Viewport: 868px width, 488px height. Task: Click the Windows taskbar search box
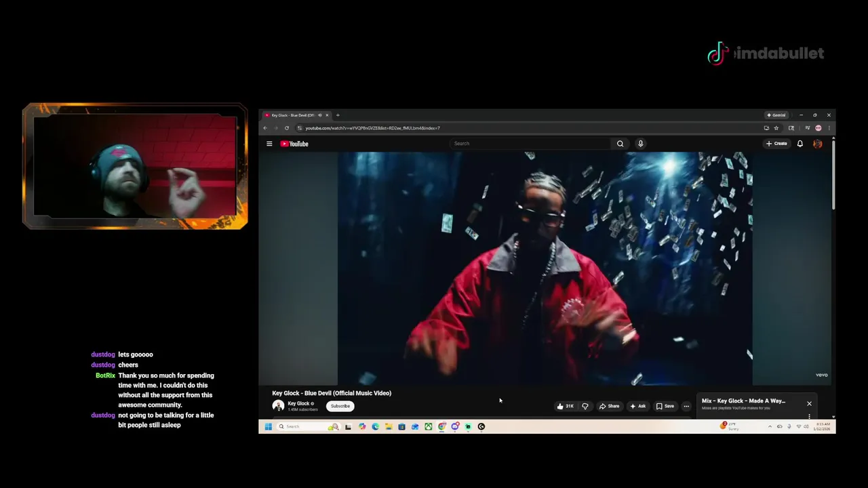309,426
